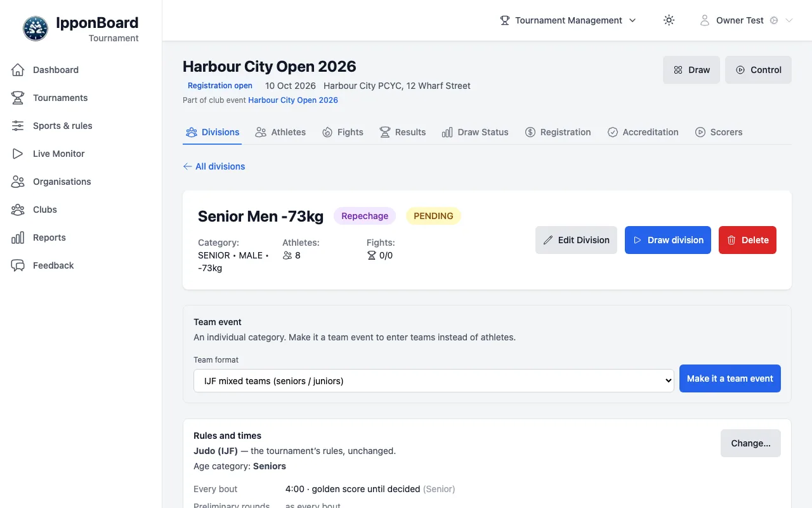
Task: Click the athletes count icon showing 8
Action: point(287,255)
